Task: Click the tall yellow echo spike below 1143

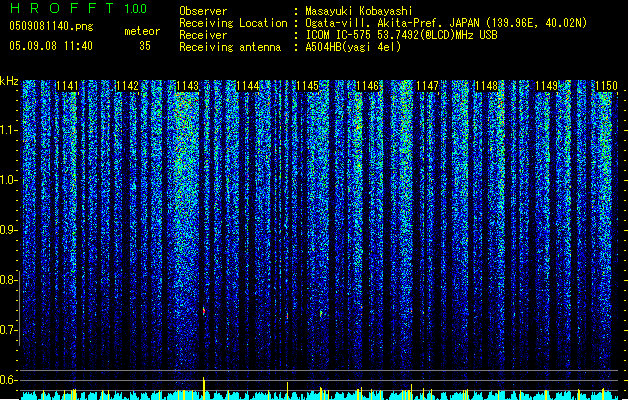Action: click(x=204, y=388)
